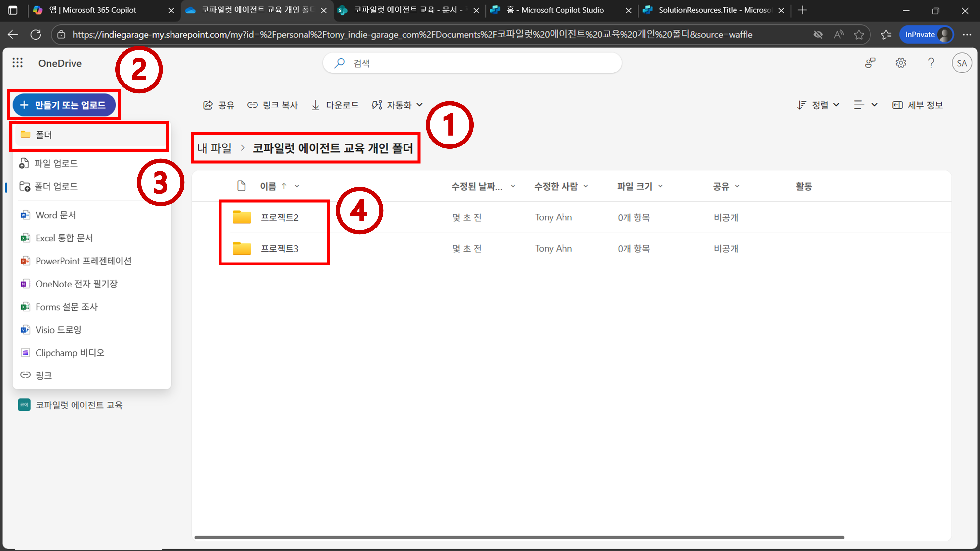The width and height of the screenshot is (980, 551).
Task: Click the OneDrive search box
Action: point(472,63)
